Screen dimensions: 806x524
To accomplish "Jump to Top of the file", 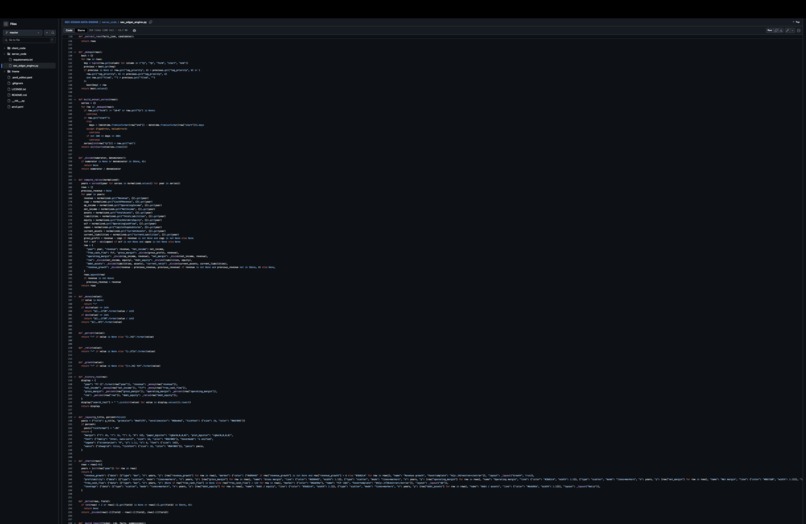I will (x=797, y=22).
